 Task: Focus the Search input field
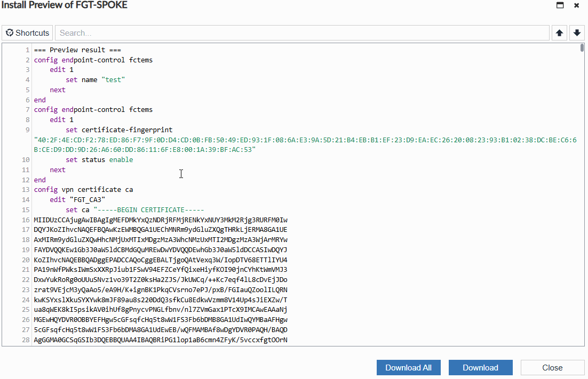click(x=302, y=33)
